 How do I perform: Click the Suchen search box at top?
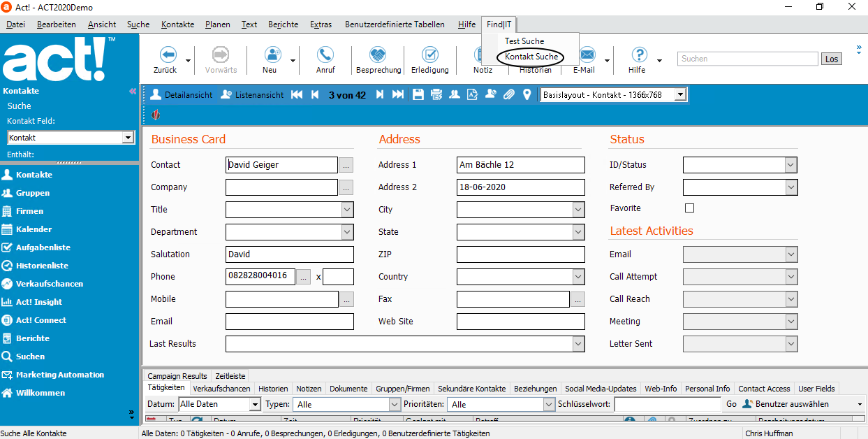click(747, 59)
